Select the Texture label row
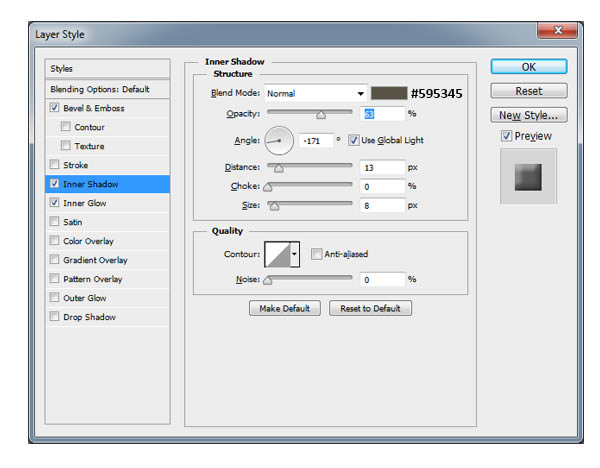 tap(107, 146)
